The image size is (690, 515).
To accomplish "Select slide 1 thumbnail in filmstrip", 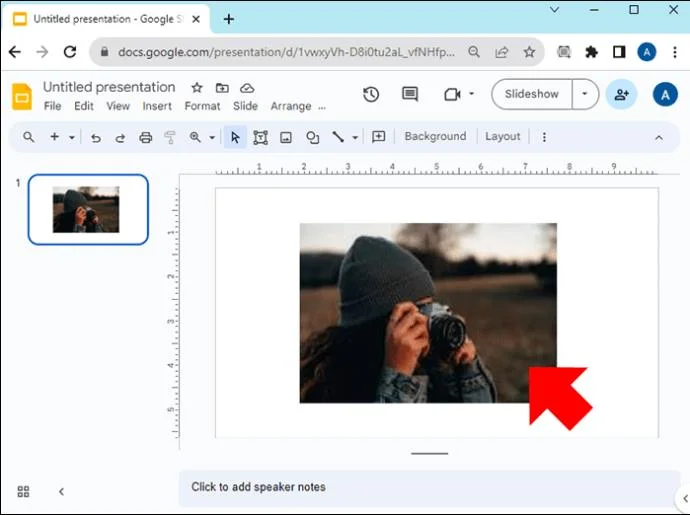I will click(88, 210).
